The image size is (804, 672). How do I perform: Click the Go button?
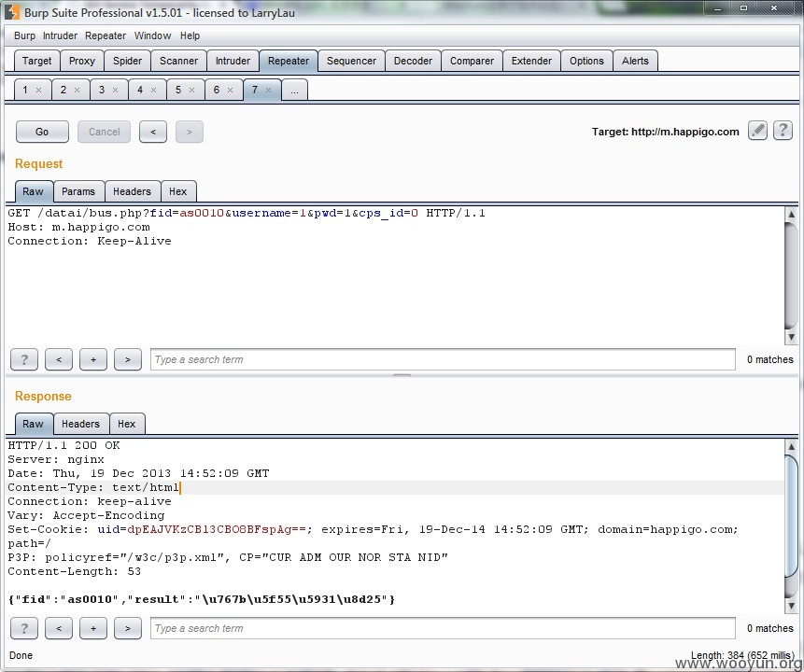(x=42, y=132)
